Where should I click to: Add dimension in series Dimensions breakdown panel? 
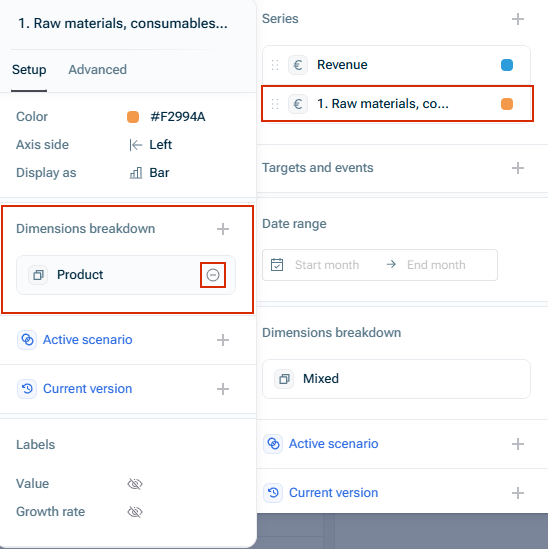click(x=223, y=229)
